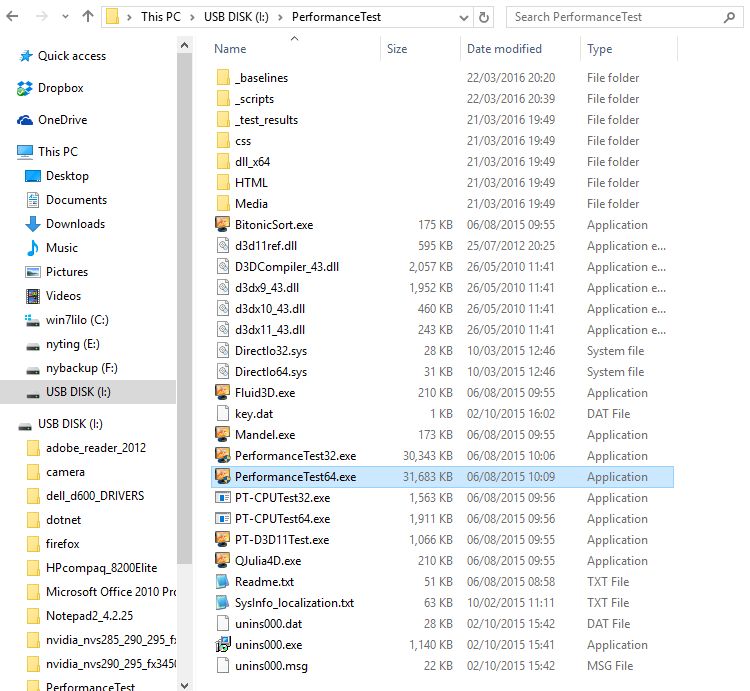Viewport: 750px width, 691px height.
Task: Select unins000.msg file
Action: click(x=271, y=666)
